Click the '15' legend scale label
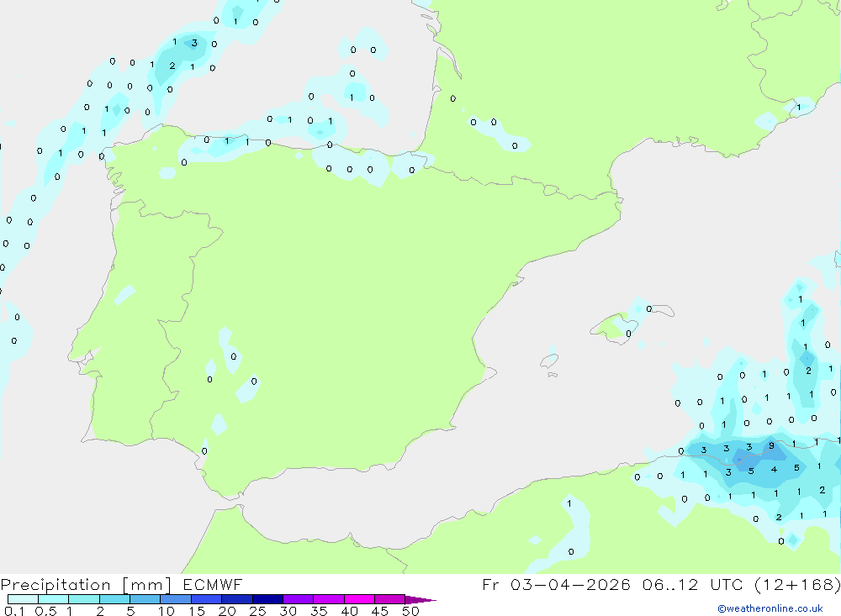841x616 pixels. pos(196,611)
